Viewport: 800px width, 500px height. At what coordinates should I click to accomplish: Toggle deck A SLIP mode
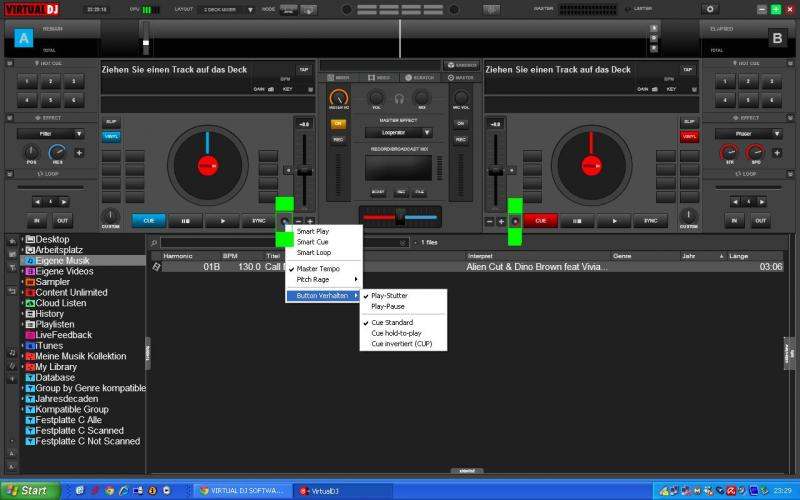[111, 122]
